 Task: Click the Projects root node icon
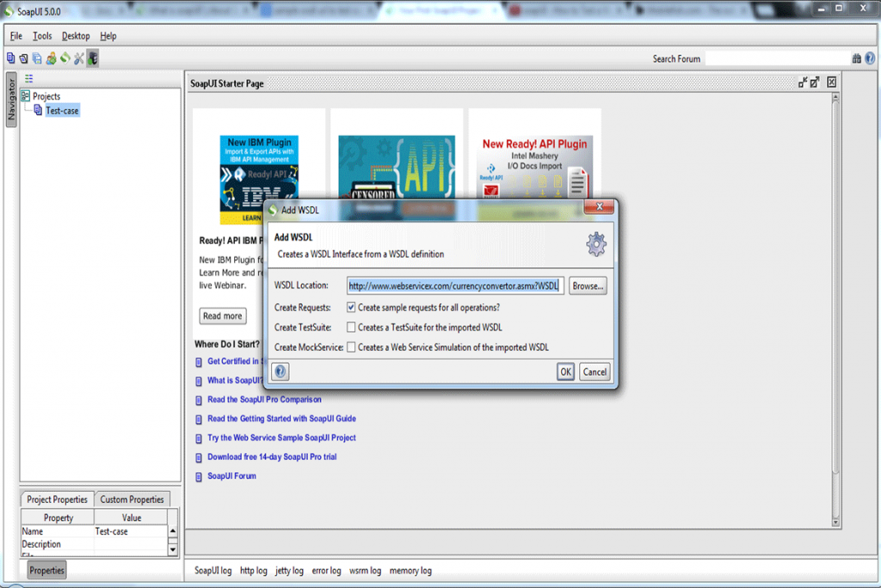point(25,96)
